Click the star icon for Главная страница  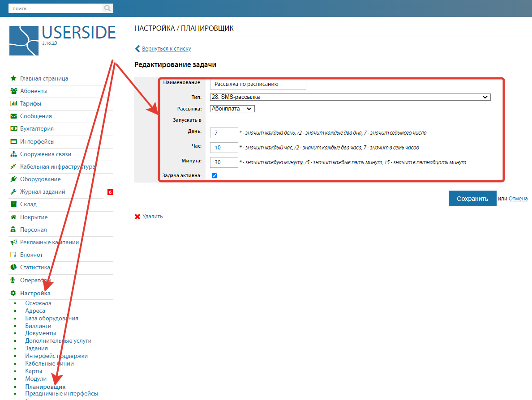click(13, 78)
